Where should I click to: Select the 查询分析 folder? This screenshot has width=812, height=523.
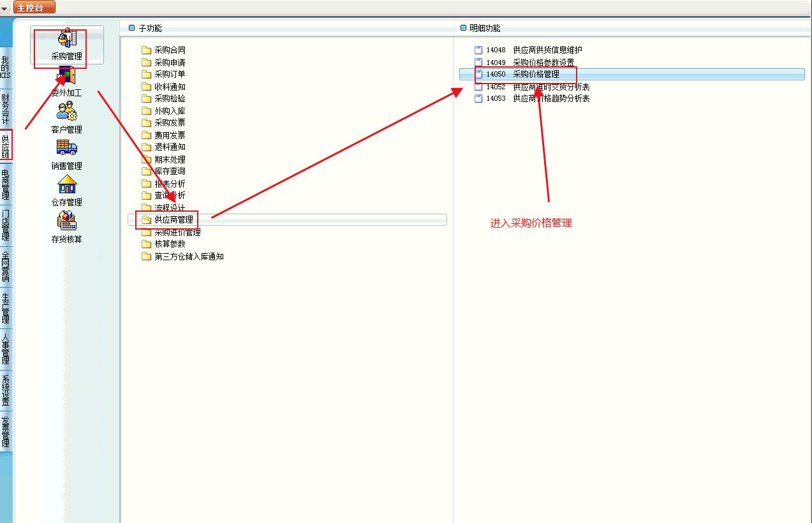point(163,195)
